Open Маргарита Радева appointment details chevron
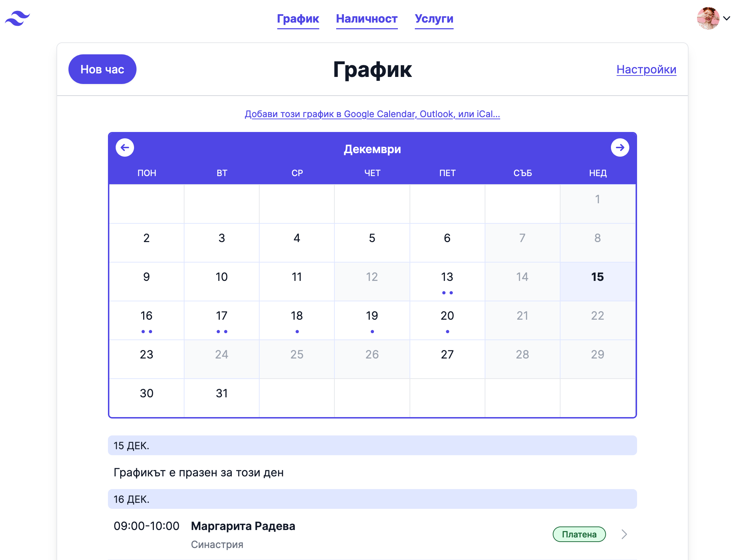This screenshot has height=560, width=745. click(624, 534)
